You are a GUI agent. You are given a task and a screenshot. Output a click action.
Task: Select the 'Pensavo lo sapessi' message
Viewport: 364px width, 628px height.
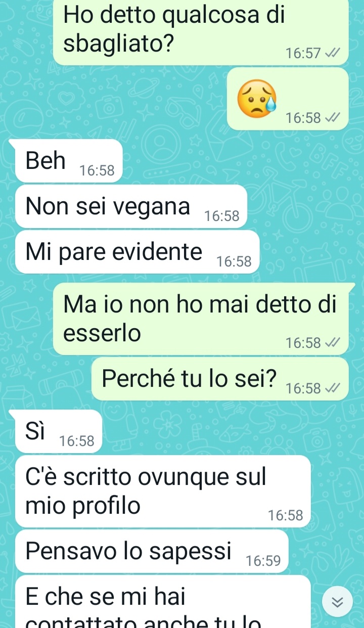click(152, 552)
